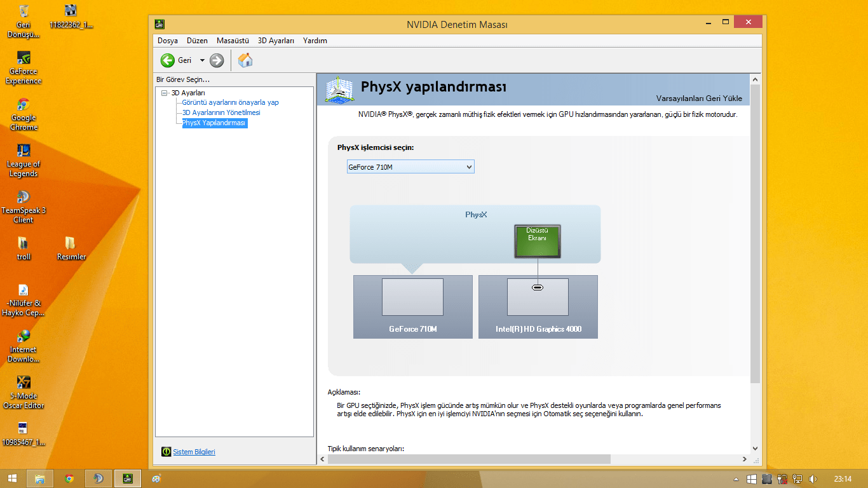This screenshot has width=868, height=488.
Task: Select the troll folder on the desktop
Action: coord(24,248)
